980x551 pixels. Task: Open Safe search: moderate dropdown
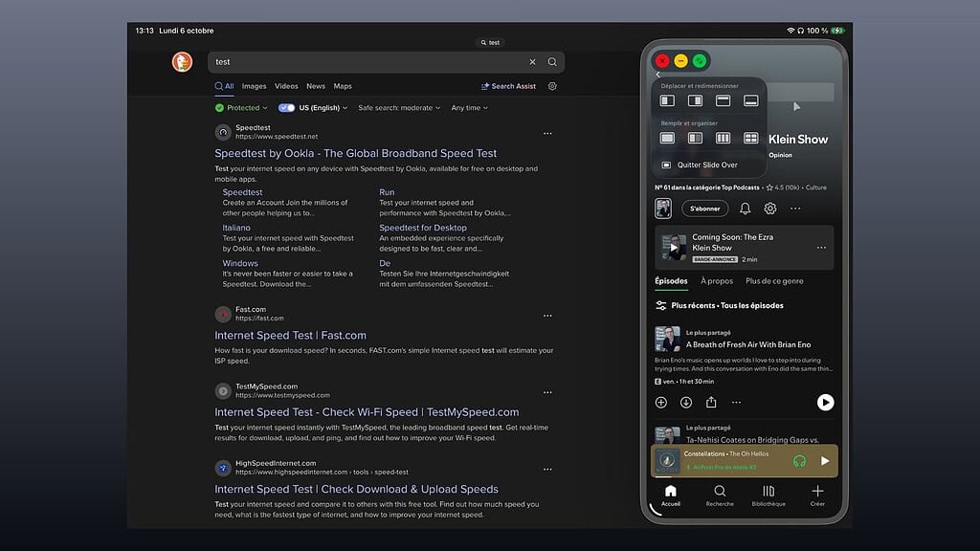(x=399, y=107)
